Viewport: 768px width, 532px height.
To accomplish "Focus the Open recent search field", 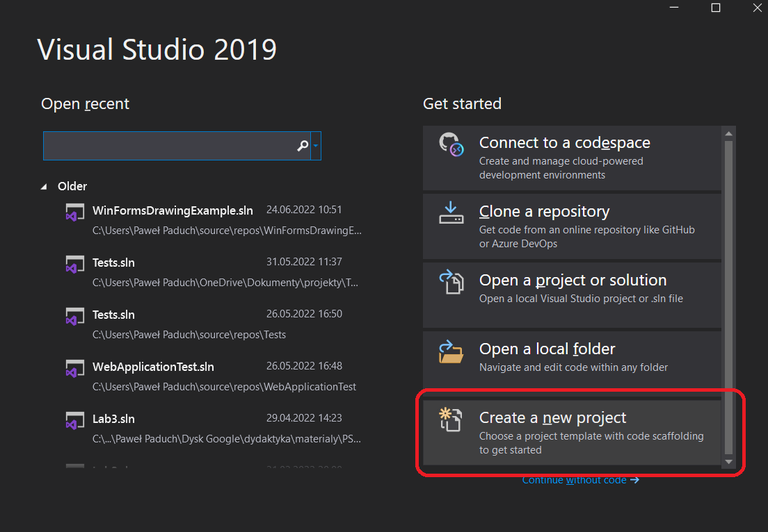I will pyautogui.click(x=170, y=146).
